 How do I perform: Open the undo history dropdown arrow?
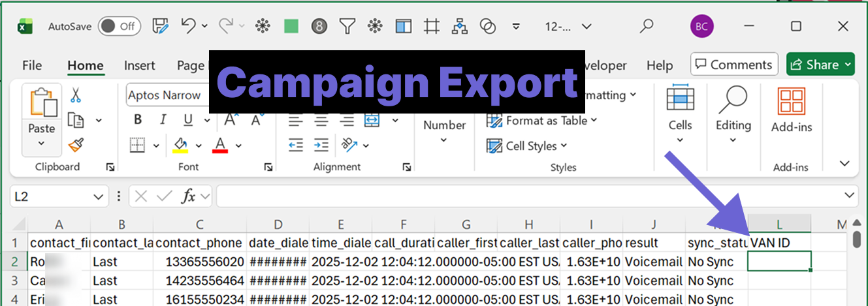pyautogui.click(x=204, y=26)
